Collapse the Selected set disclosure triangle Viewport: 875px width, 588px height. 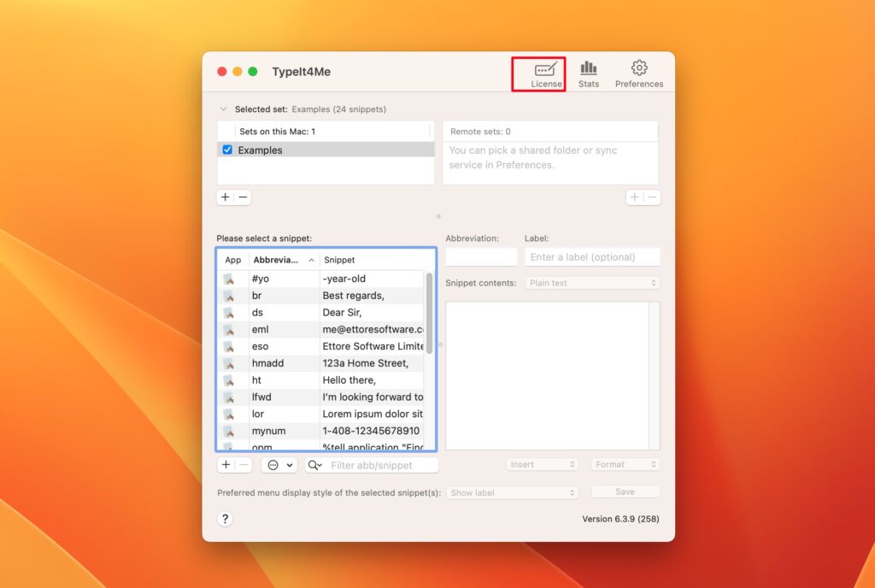pos(224,109)
